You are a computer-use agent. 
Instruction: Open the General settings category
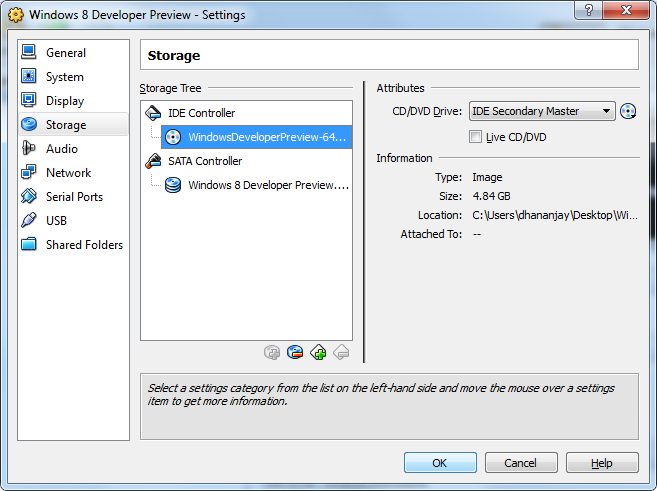[x=65, y=53]
